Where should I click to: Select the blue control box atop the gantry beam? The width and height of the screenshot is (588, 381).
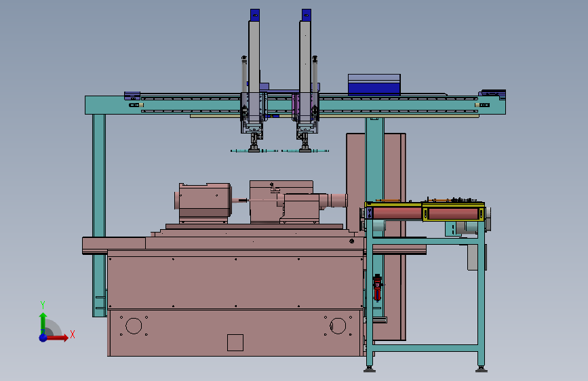tap(374, 84)
